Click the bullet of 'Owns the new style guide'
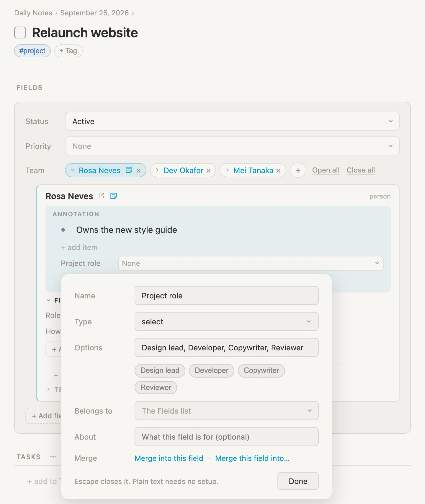This screenshot has width=425, height=504. (x=63, y=230)
